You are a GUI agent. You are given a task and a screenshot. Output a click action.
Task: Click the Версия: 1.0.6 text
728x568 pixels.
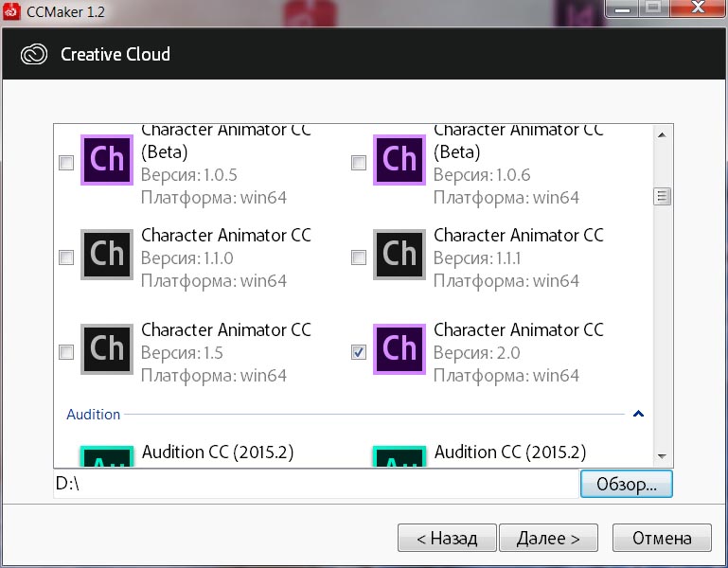482,175
